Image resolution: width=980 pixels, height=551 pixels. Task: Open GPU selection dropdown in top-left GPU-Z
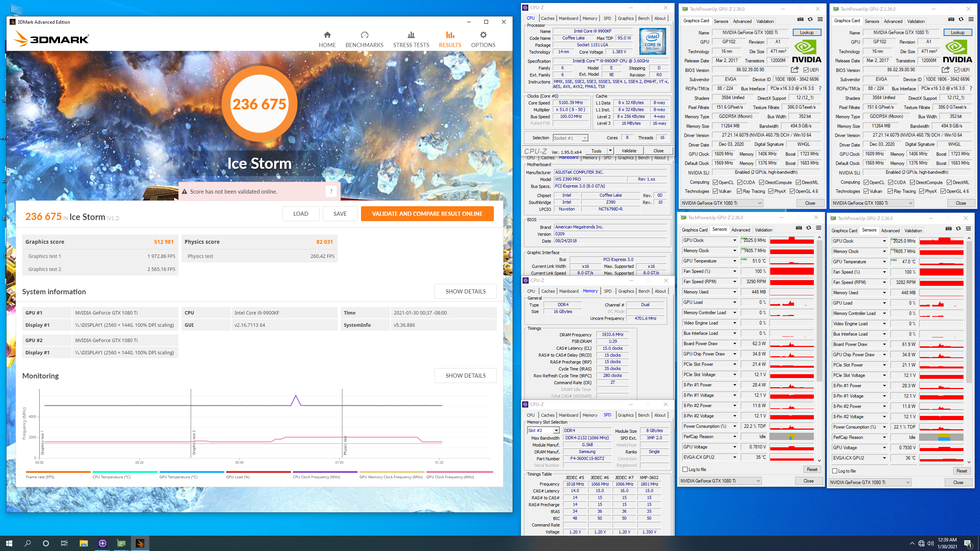722,203
